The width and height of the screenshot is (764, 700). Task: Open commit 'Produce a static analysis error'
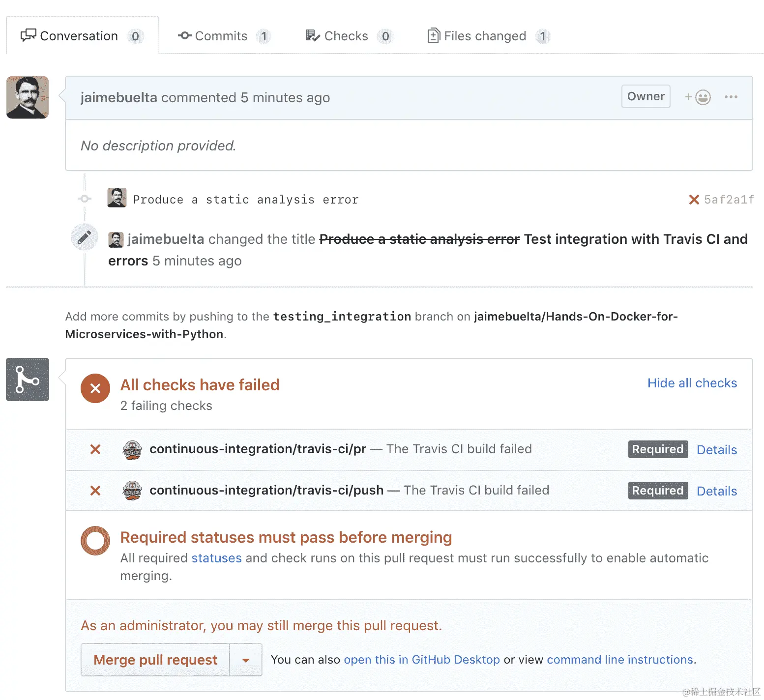[x=246, y=200]
